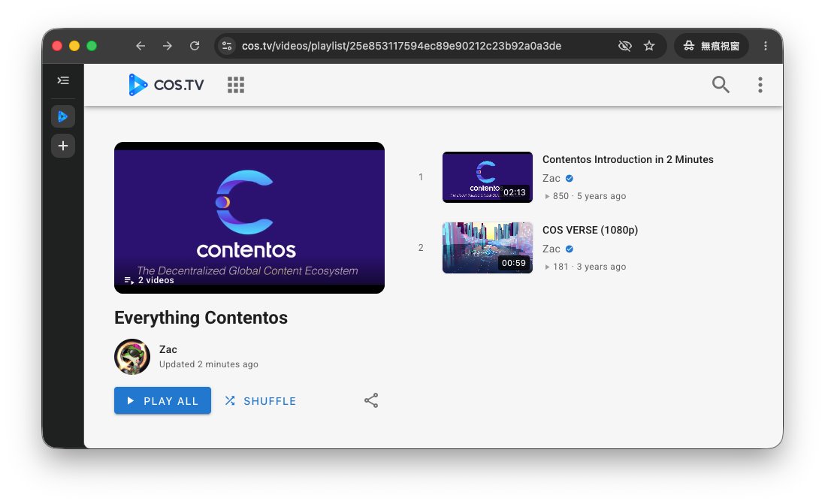
Task: Open the browser three-dot menu
Action: click(x=766, y=46)
